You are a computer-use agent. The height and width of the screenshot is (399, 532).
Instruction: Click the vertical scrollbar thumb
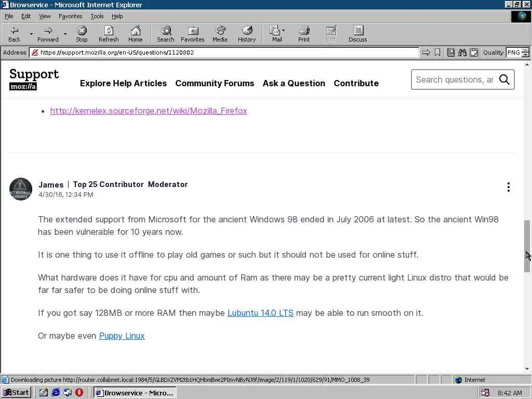pos(527,246)
